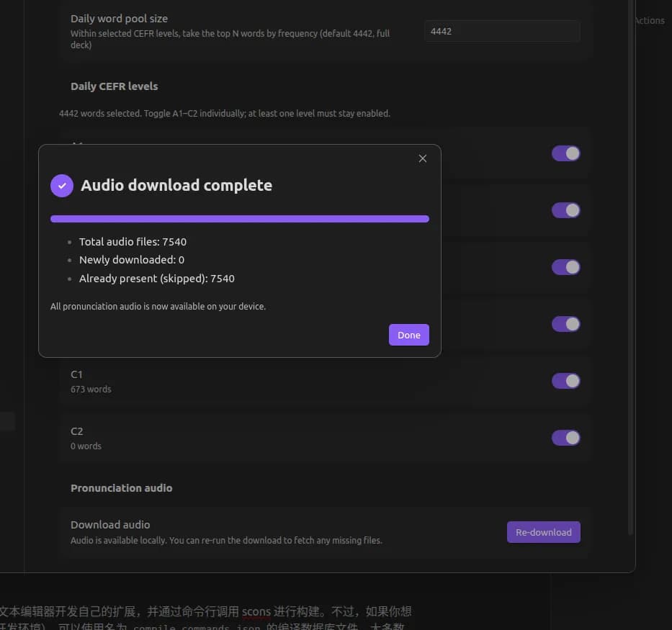Screen dimensions: 672x630
Task: Click the Audio download complete heading
Action: tap(176, 186)
